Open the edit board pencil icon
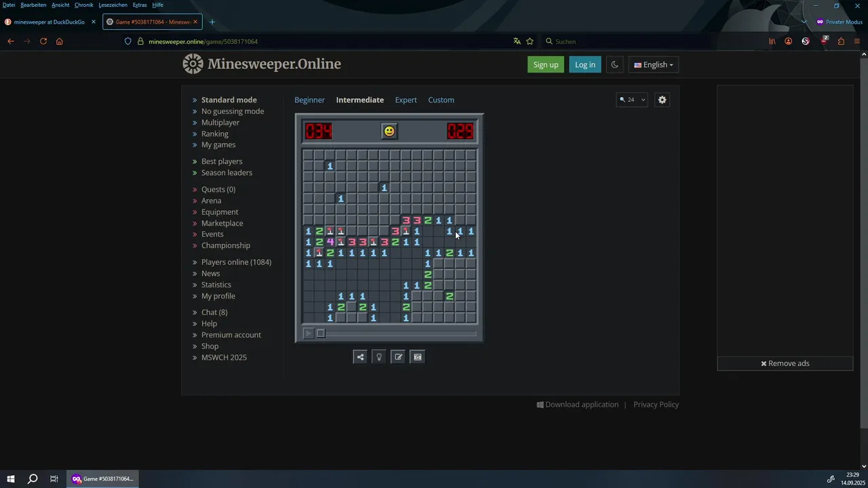This screenshot has width=868, height=488. pos(398,357)
